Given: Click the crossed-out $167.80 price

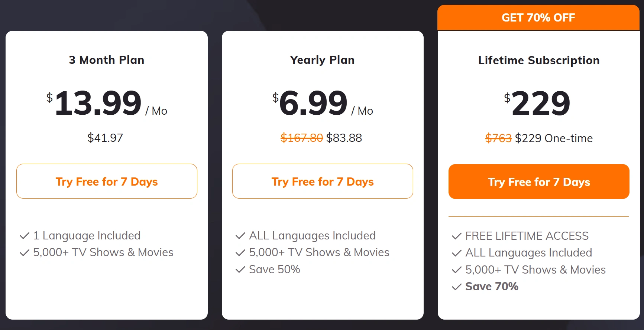Looking at the screenshot, I should [x=301, y=138].
